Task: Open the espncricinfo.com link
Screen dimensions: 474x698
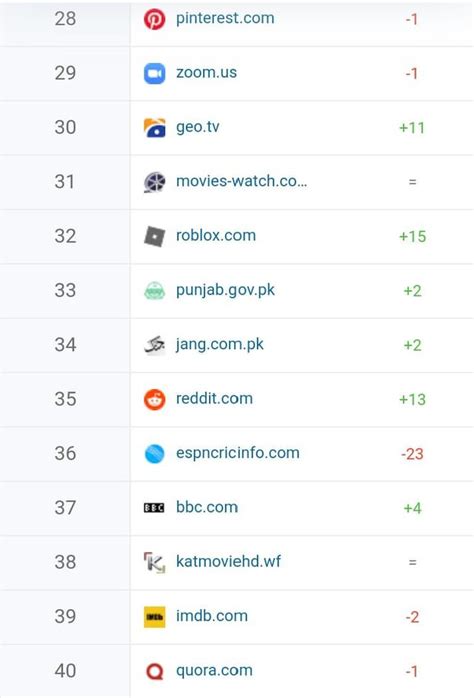Action: tap(238, 453)
